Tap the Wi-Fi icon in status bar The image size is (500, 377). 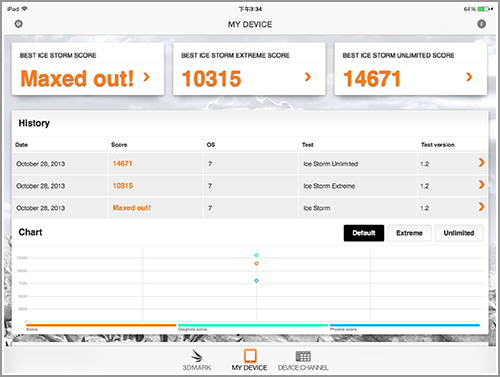[x=24, y=9]
